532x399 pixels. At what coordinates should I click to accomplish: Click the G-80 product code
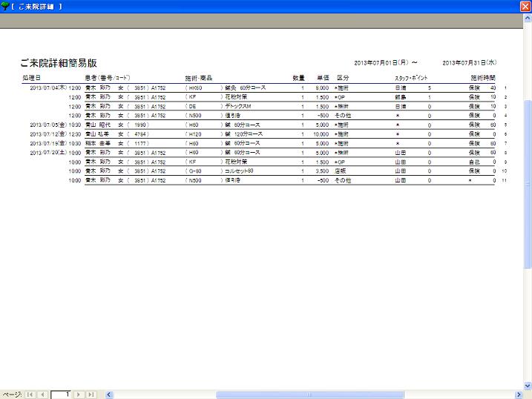click(x=195, y=171)
